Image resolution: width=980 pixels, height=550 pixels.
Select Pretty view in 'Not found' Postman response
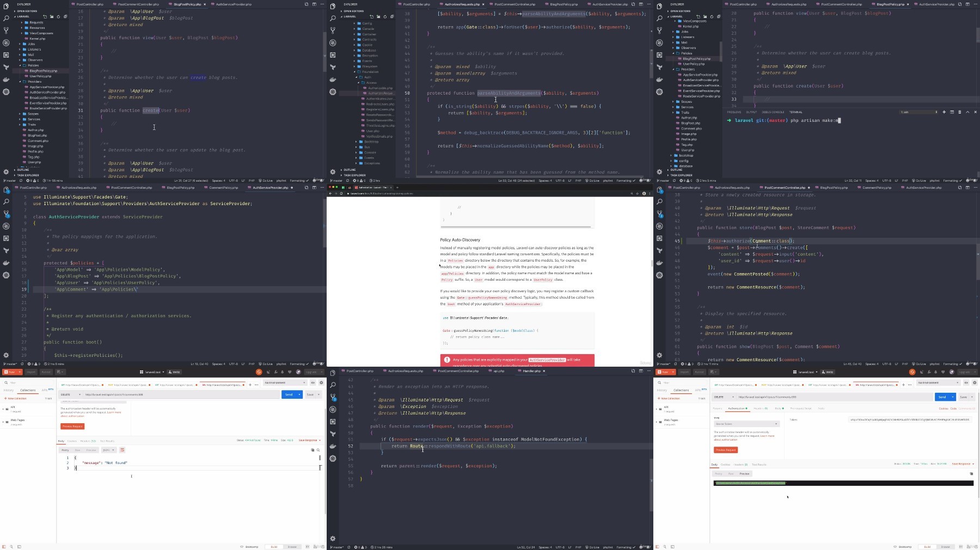tap(65, 450)
